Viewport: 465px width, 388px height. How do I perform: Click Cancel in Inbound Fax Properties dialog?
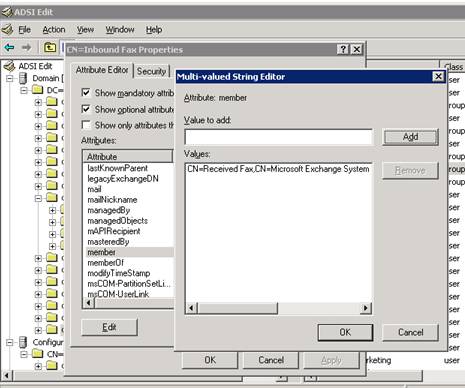click(271, 360)
